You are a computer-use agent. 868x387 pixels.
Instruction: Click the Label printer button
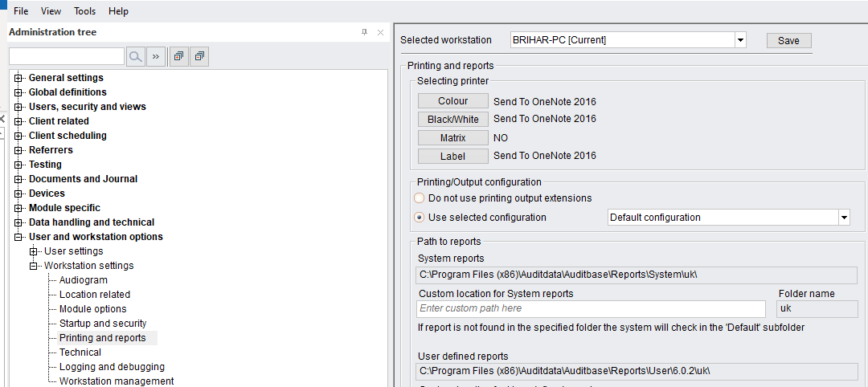(x=452, y=157)
